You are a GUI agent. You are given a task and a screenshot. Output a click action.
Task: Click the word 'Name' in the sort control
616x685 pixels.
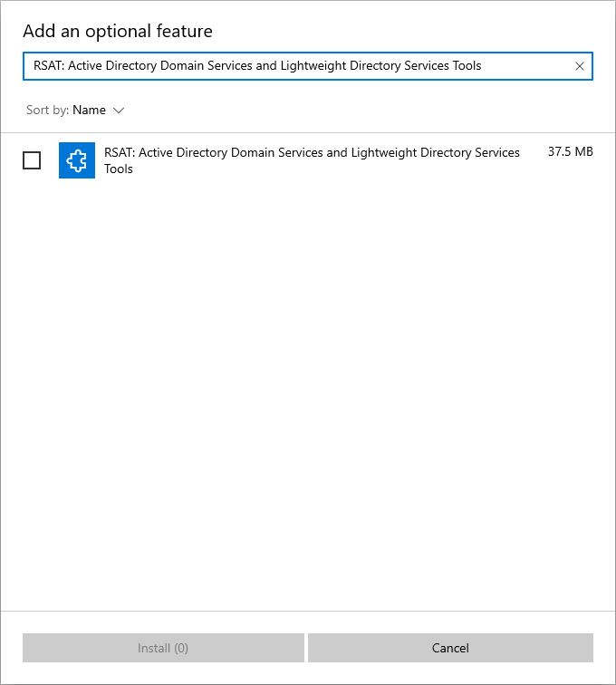tap(89, 110)
